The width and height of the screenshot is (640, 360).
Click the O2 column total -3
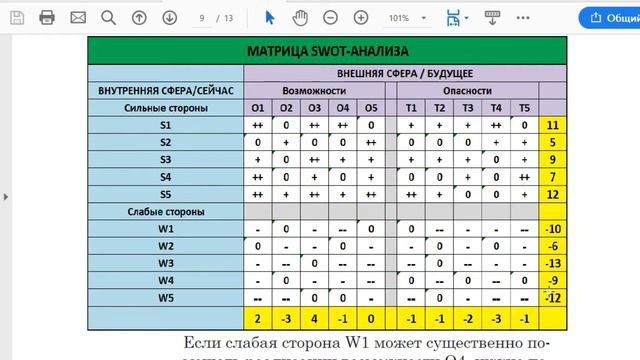tap(286, 318)
